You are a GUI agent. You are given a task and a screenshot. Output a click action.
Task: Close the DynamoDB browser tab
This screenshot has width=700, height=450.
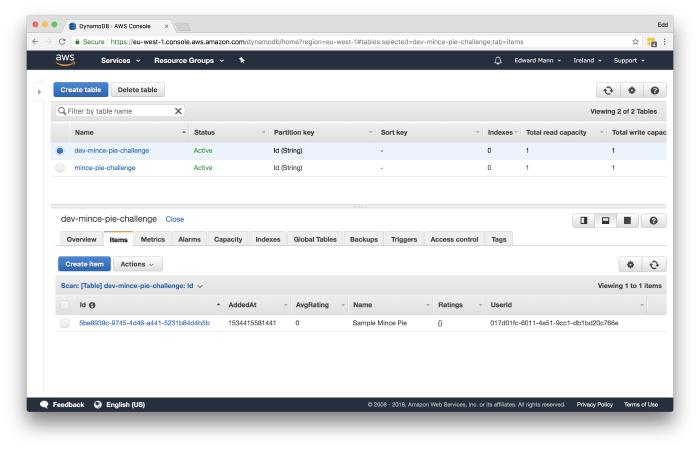tap(167, 26)
